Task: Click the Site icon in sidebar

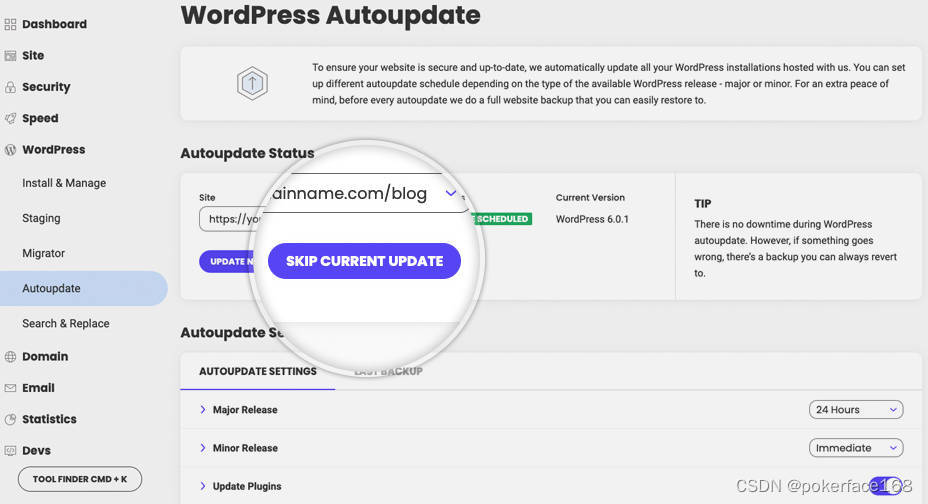Action: coord(10,56)
